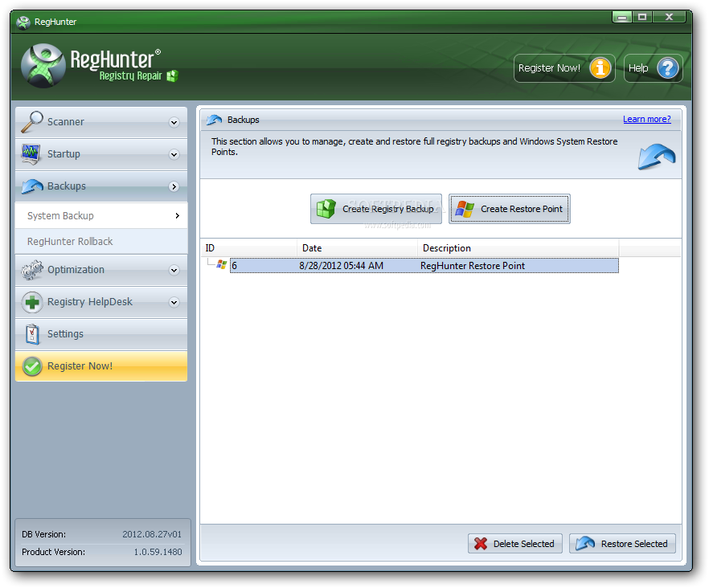The width and height of the screenshot is (709, 588).
Task: Click the date 8/28/2012 05:44 AM cell
Action: point(341,266)
